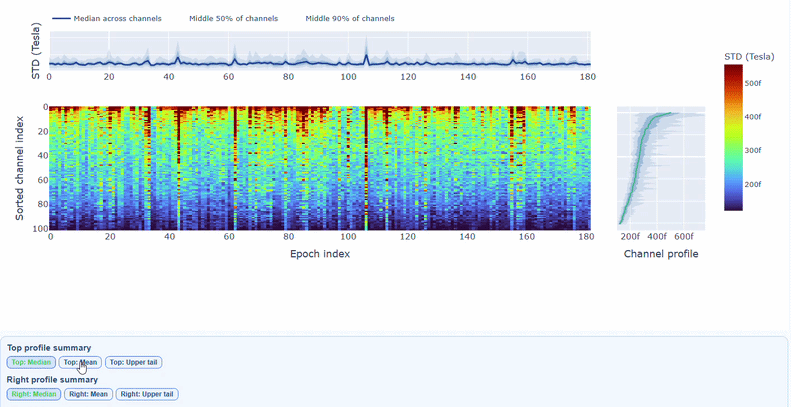Switch right profile to "Right: Mean"
Image resolution: width=791 pixels, height=407 pixels.
pyautogui.click(x=88, y=394)
